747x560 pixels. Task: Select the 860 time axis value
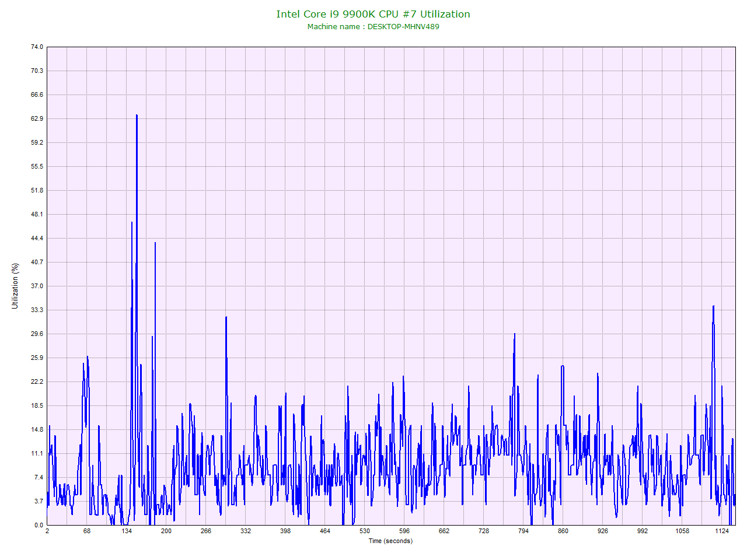pos(563,531)
